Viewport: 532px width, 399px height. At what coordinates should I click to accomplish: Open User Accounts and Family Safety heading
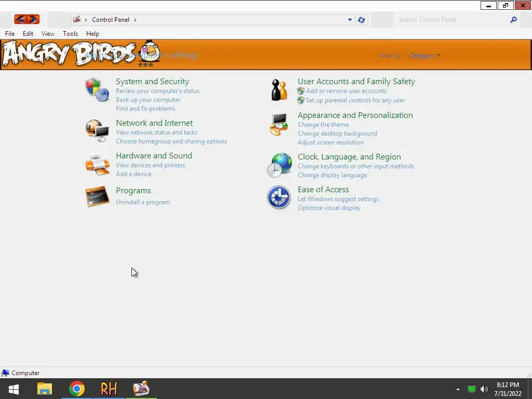(356, 82)
